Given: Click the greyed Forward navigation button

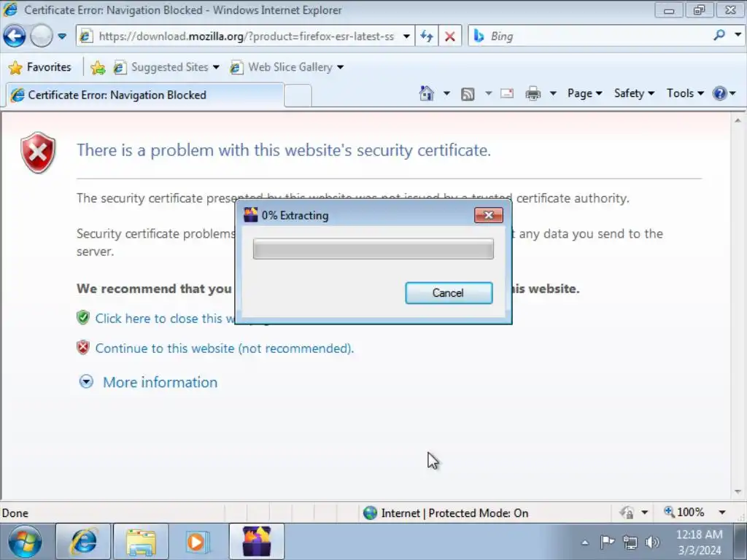Looking at the screenshot, I should click(x=42, y=36).
